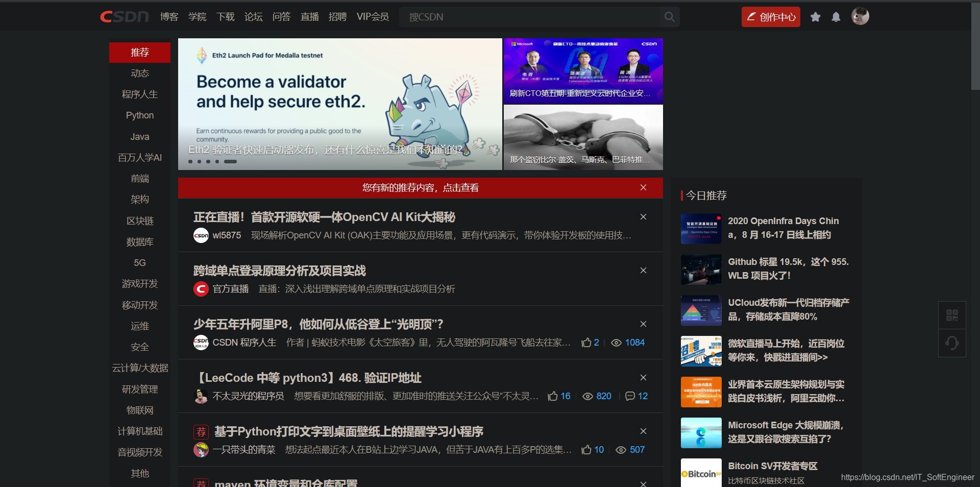Open 学院 in top navigation
980x487 pixels.
click(x=197, y=17)
